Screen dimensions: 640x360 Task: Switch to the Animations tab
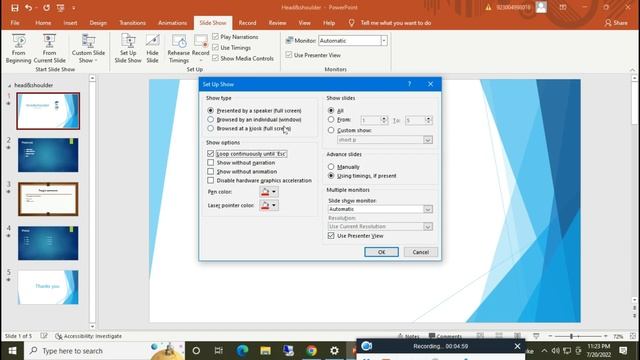(172, 23)
